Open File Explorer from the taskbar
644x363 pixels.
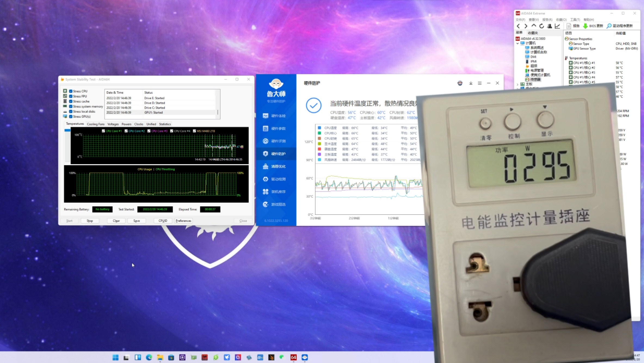click(x=160, y=357)
